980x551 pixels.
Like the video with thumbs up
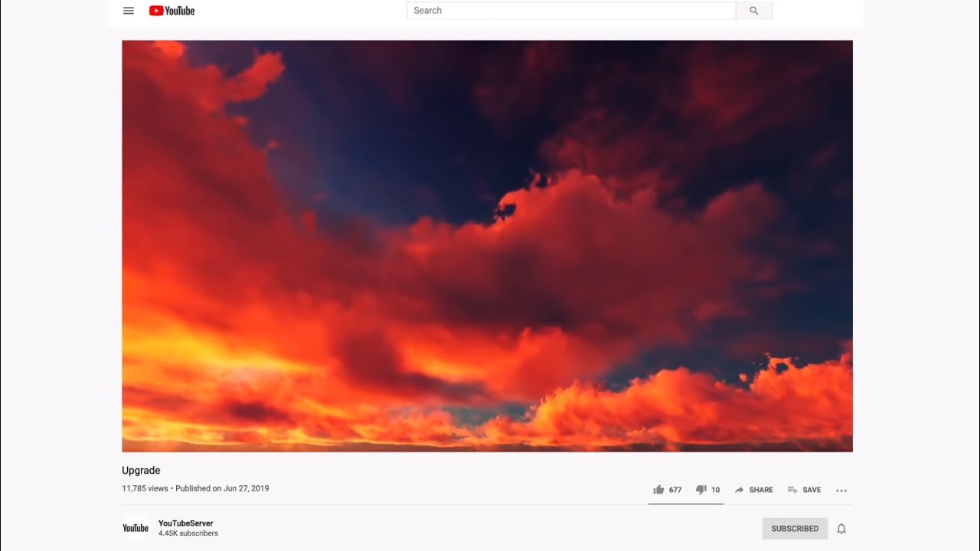coord(658,490)
